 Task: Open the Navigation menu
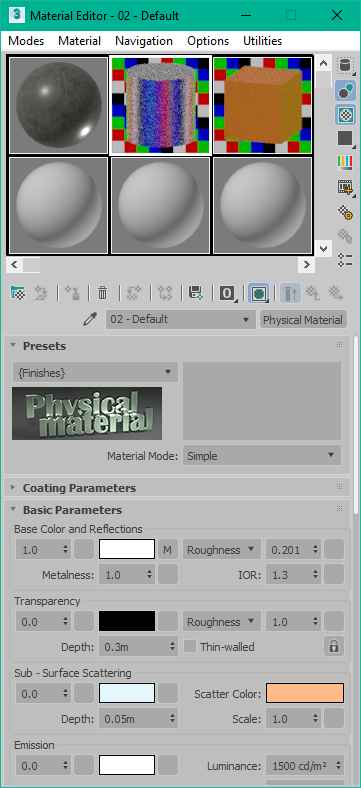[144, 41]
